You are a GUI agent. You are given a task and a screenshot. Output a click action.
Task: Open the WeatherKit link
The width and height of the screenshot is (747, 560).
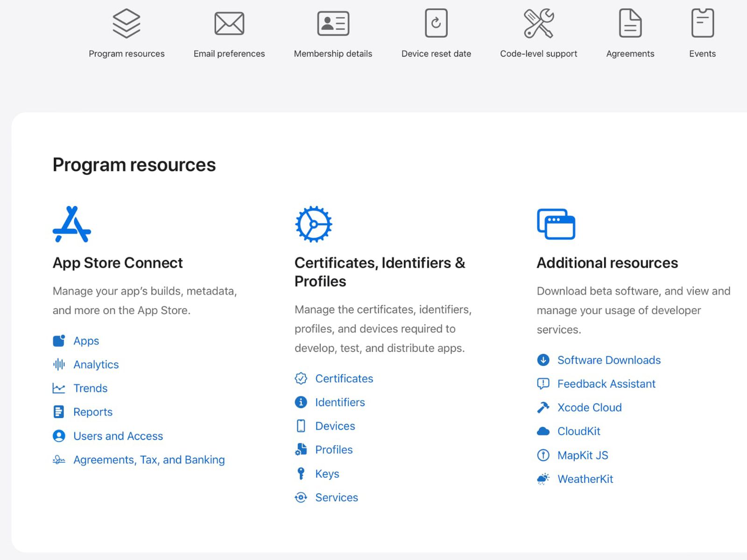tap(585, 479)
